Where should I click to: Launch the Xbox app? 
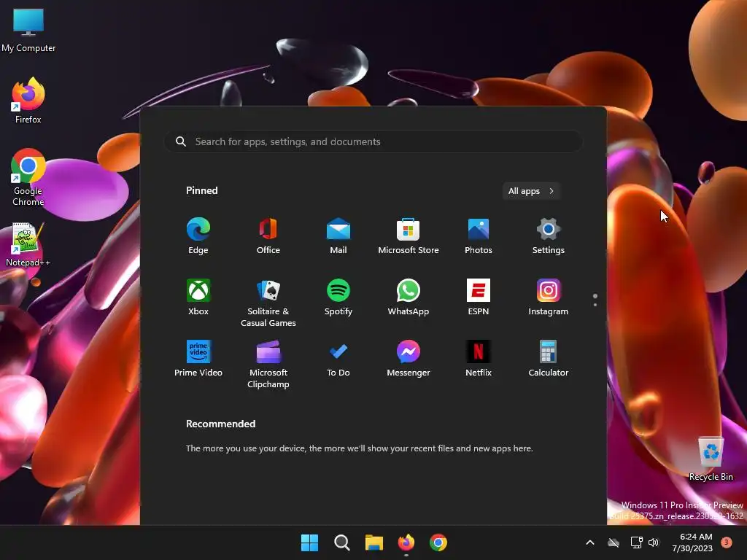(x=198, y=297)
